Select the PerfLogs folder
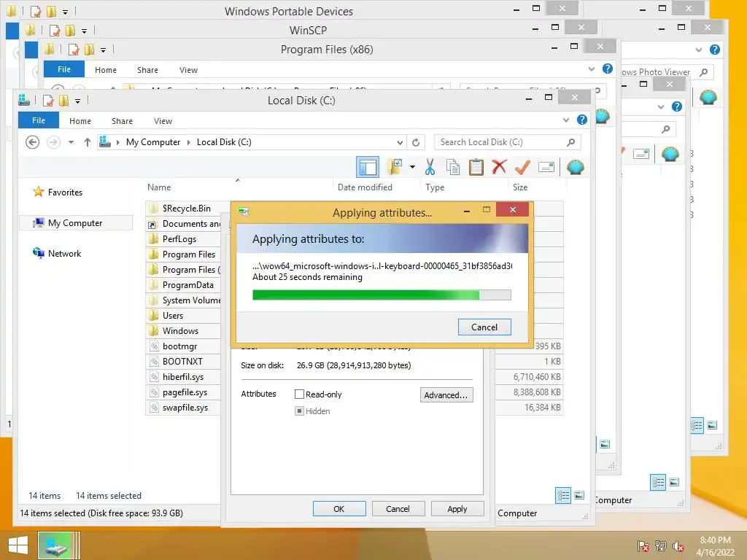Viewport: 747px width, 560px height. pos(179,239)
